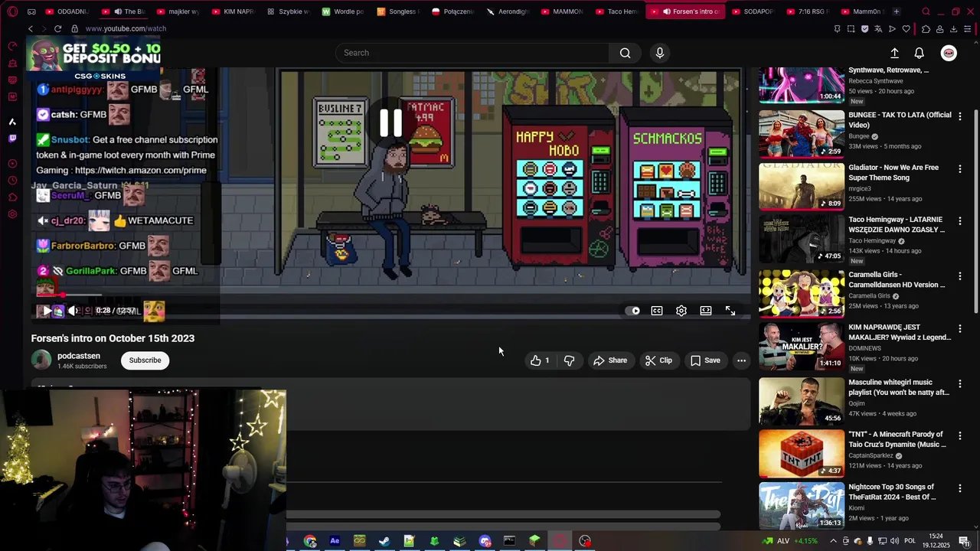
Task: Expand system tray hidden icons chevron
Action: (x=833, y=541)
